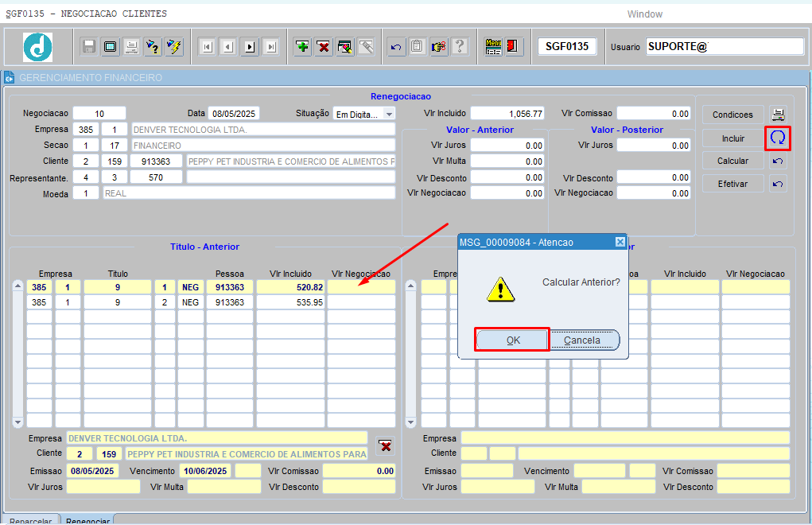Click the Save diskette toolbar icon
Image resolution: width=812 pixels, height=525 pixels.
[x=89, y=47]
